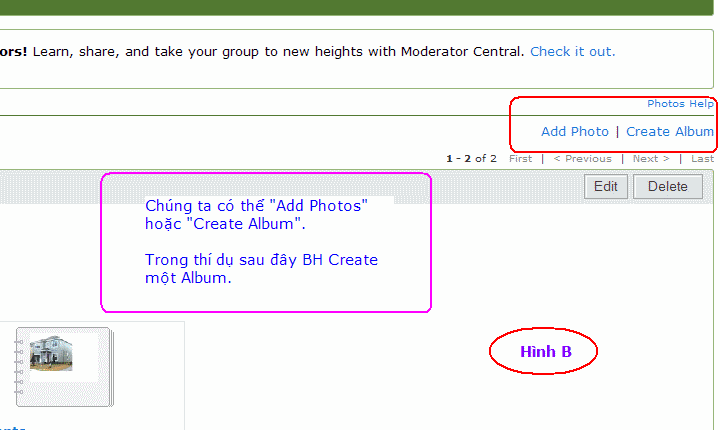Click the "< Previous" pagination link
This screenshot has width=720, height=430.
pos(582,158)
